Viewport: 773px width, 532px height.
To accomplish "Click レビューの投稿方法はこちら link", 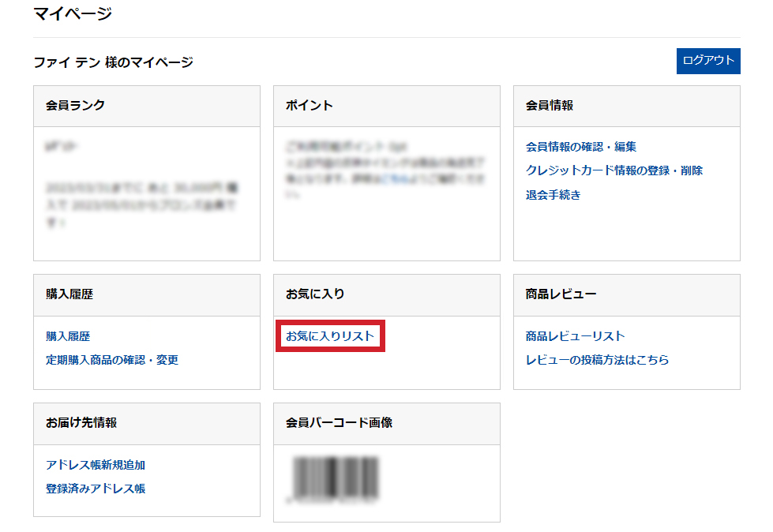I will 597,360.
